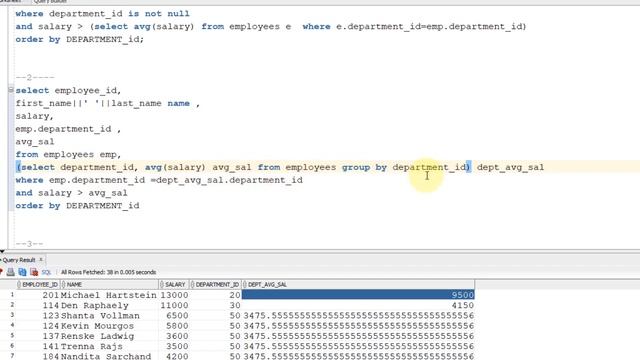Click employee ID 114 cell

click(x=38, y=305)
